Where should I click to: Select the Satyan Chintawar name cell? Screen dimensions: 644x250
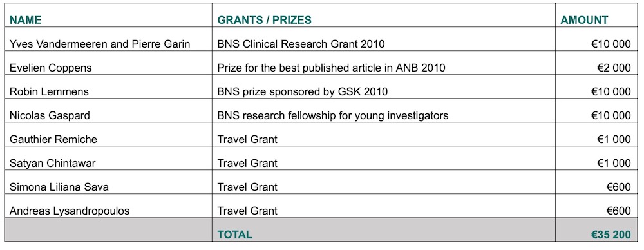coord(108,159)
